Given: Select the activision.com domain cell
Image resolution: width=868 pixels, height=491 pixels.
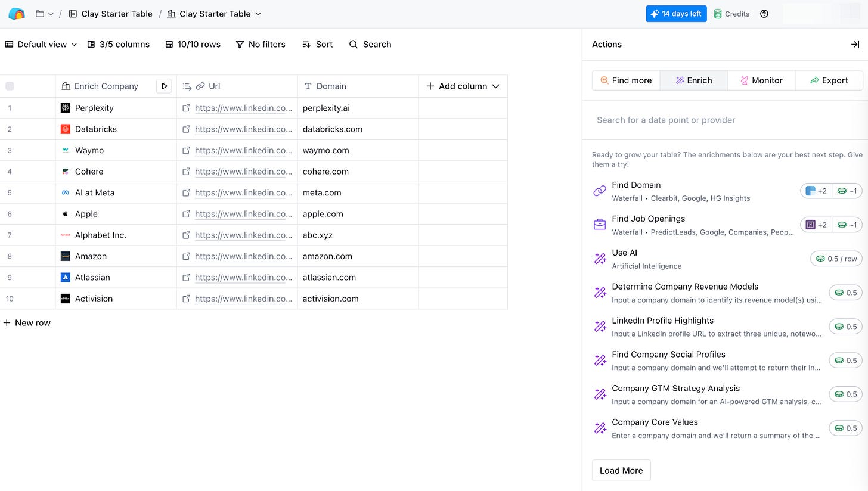Looking at the screenshot, I should coord(358,299).
